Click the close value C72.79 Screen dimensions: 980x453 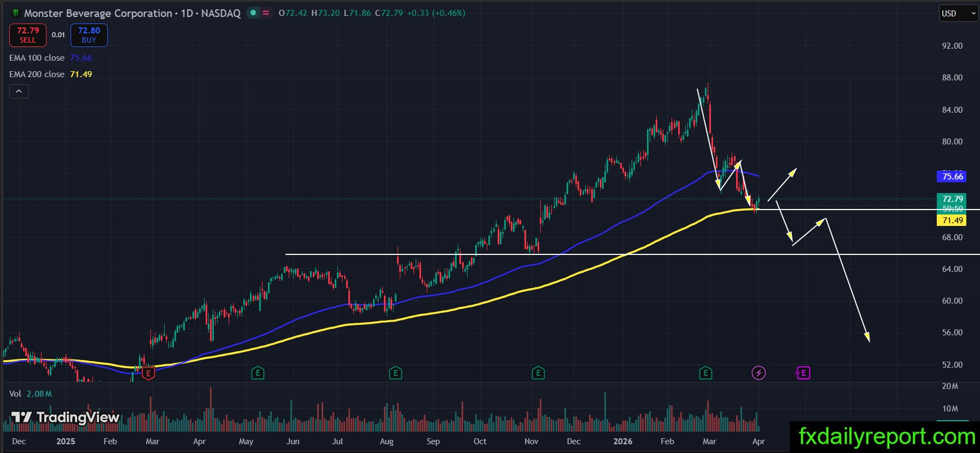(389, 13)
